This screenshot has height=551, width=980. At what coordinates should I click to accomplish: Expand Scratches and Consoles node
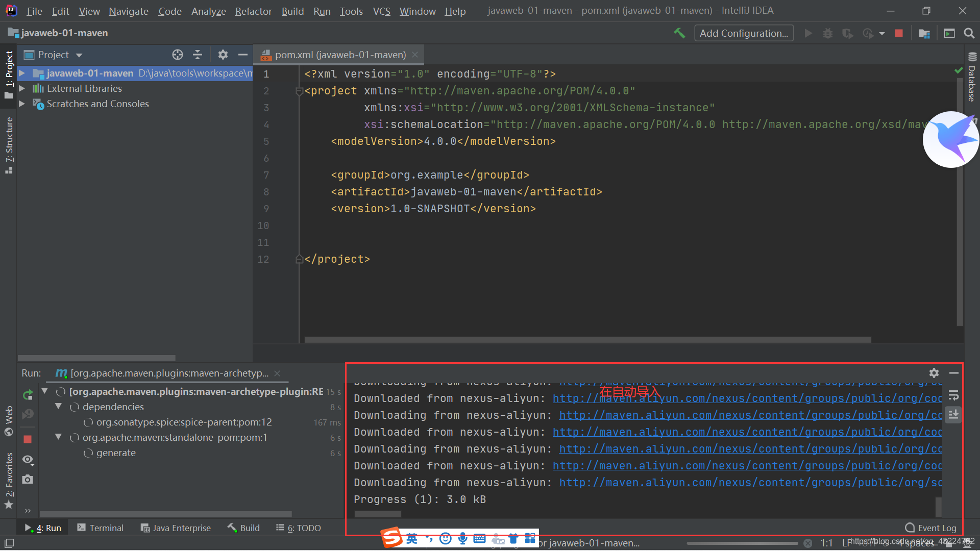click(22, 104)
